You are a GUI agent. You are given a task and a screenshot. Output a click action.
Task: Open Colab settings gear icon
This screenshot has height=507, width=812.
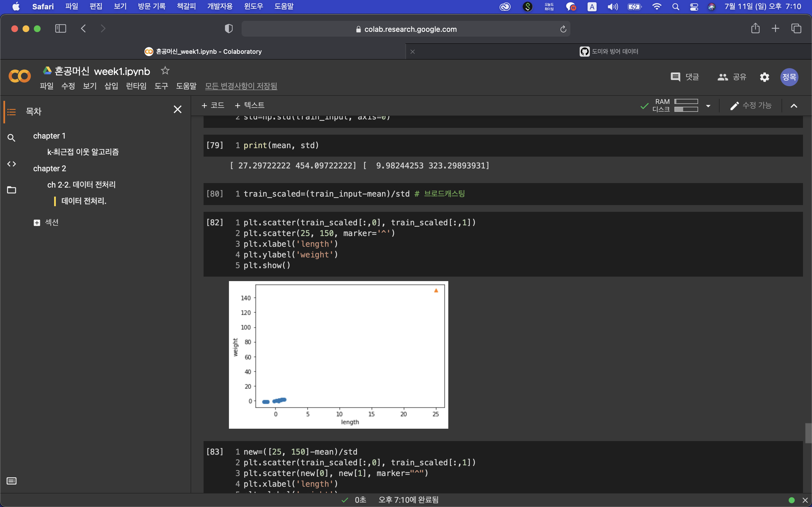click(x=764, y=77)
